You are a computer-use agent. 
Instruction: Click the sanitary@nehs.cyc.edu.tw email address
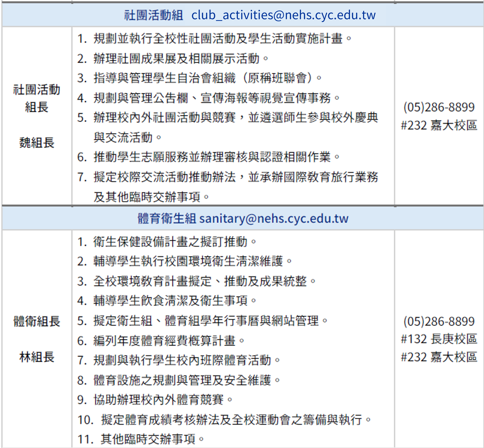click(274, 218)
